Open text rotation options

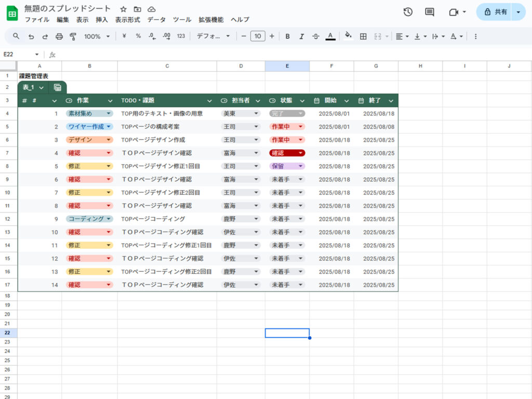(x=456, y=36)
